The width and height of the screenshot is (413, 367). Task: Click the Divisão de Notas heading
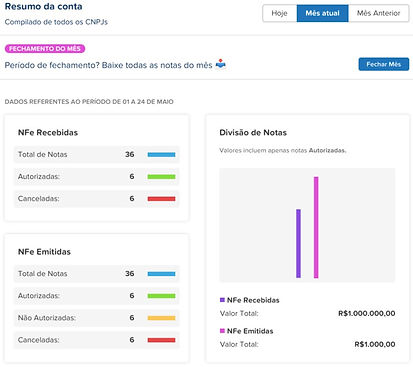(x=253, y=132)
